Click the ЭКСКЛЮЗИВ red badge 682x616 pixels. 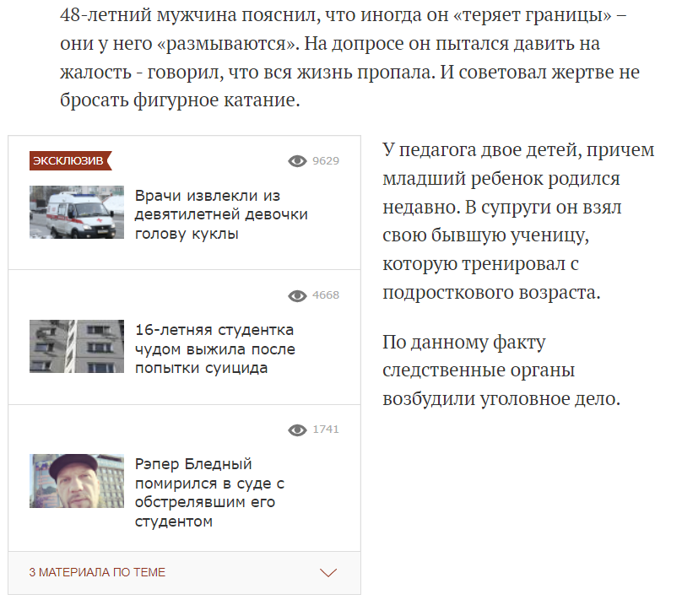tap(69, 160)
